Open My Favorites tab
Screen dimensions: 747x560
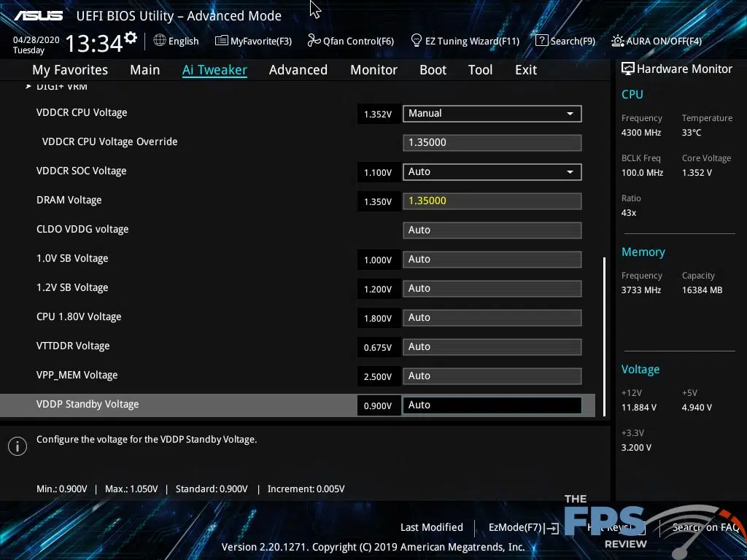pyautogui.click(x=70, y=70)
